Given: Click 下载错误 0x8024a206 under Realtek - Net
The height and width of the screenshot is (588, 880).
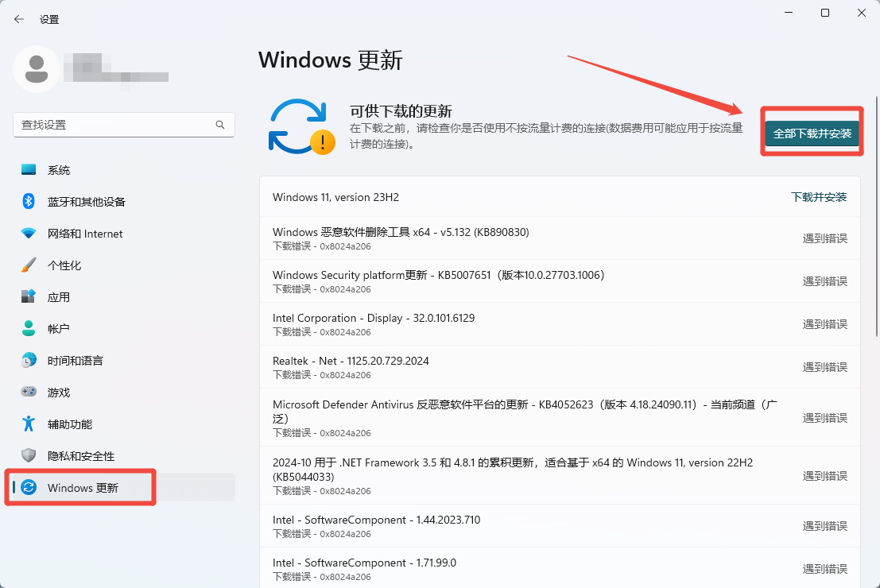Looking at the screenshot, I should (322, 375).
